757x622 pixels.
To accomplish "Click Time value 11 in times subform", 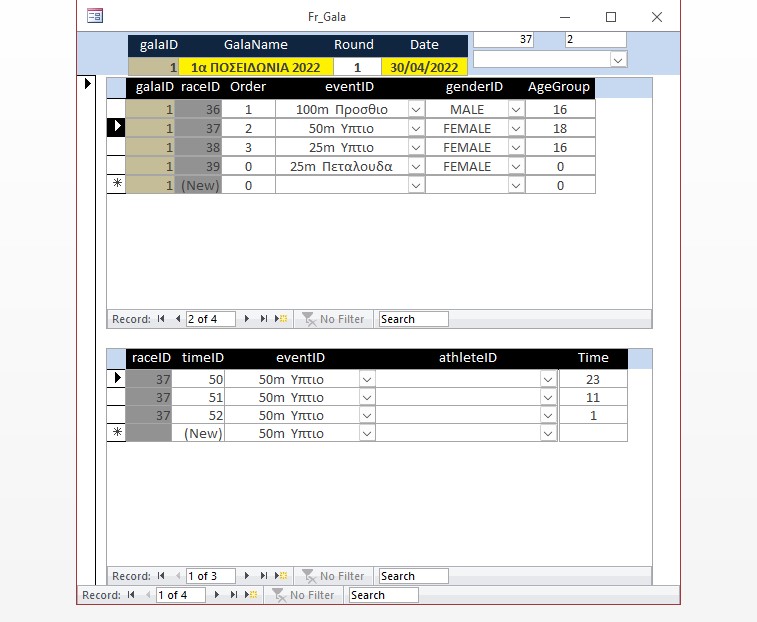I will [x=593, y=397].
